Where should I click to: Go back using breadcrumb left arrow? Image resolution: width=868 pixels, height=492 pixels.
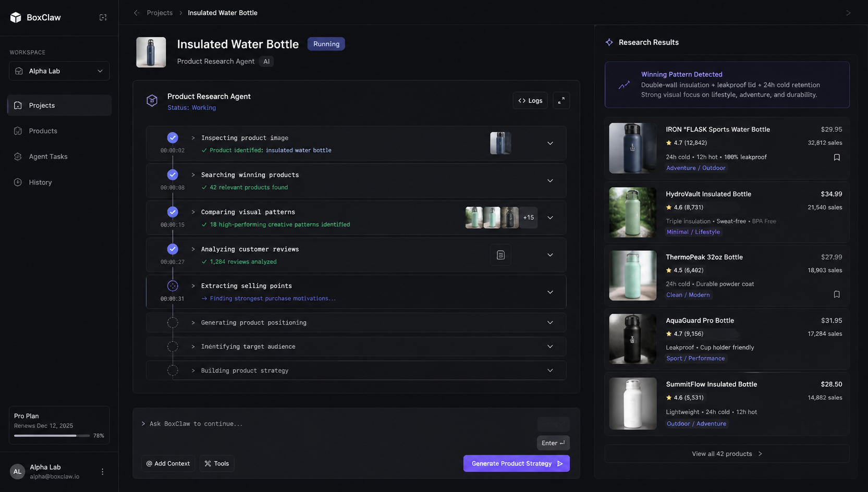click(137, 13)
